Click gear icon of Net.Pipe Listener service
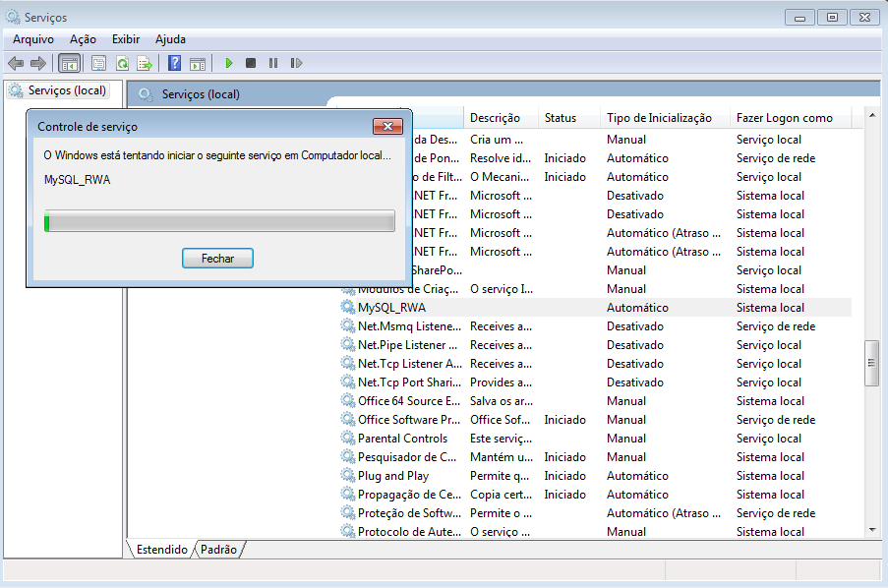 [347, 344]
